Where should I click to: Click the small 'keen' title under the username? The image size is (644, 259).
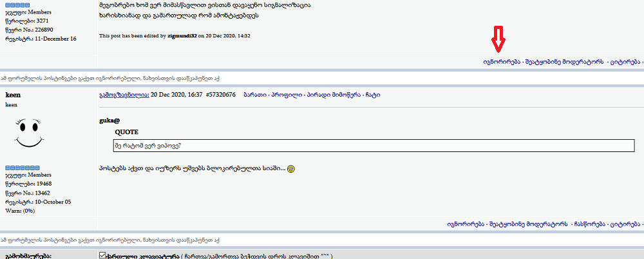(11, 105)
